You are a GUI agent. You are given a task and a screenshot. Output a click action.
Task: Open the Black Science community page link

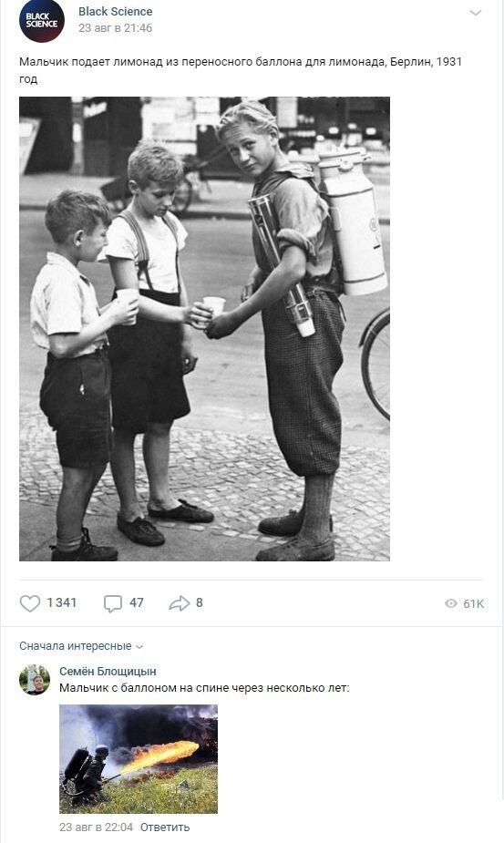[115, 11]
